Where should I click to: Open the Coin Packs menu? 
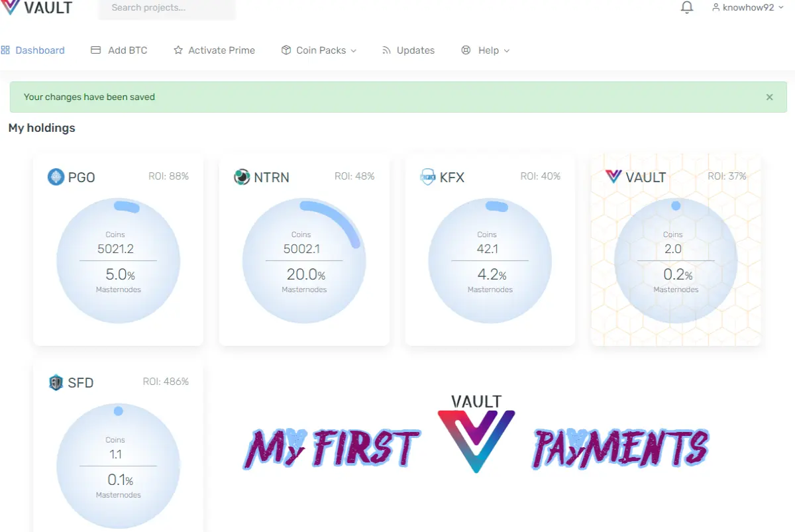[x=319, y=50]
